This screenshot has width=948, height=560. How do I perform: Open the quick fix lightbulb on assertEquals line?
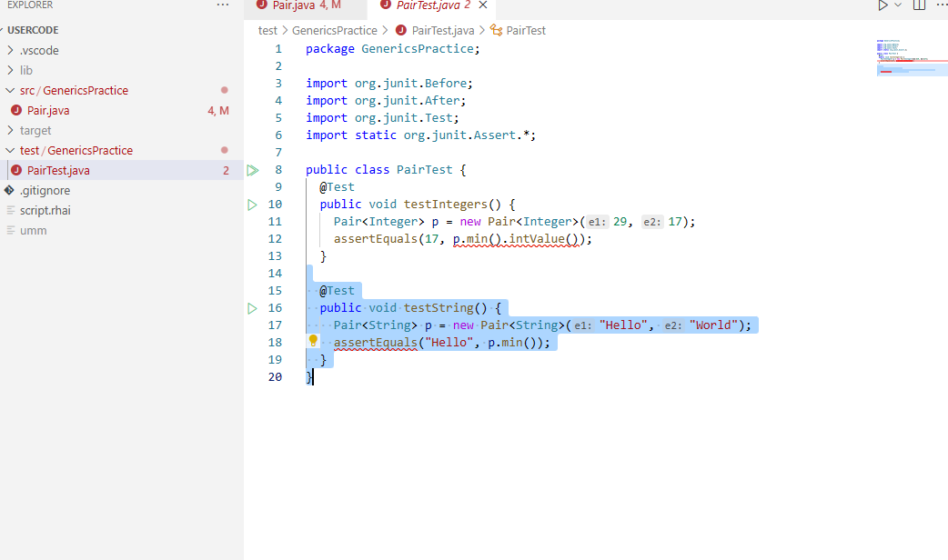(x=314, y=341)
